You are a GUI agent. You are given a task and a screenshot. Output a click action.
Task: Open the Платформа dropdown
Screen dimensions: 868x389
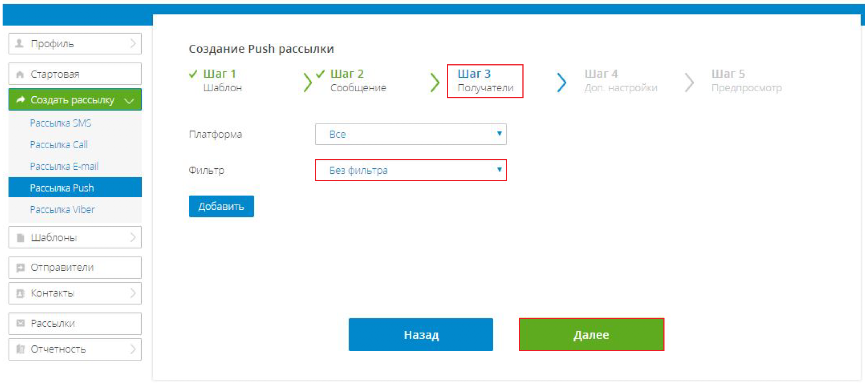[x=411, y=134]
